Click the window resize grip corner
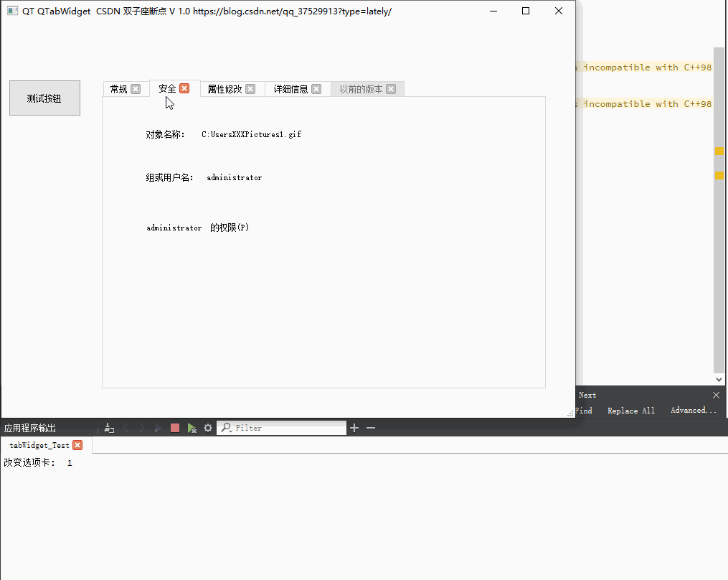This screenshot has height=580, width=728. (571, 413)
